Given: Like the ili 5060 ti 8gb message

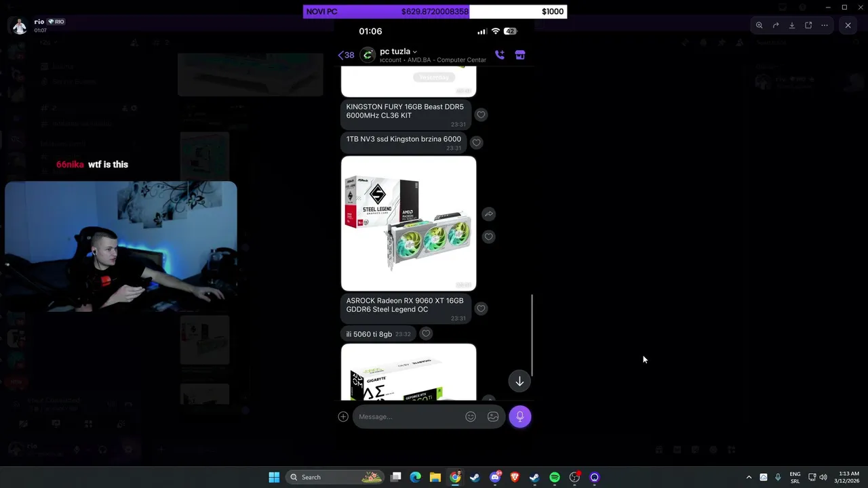Looking at the screenshot, I should pos(426,333).
